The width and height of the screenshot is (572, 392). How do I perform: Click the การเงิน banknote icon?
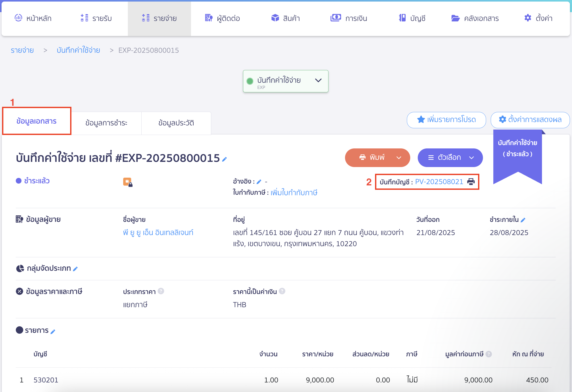point(336,18)
